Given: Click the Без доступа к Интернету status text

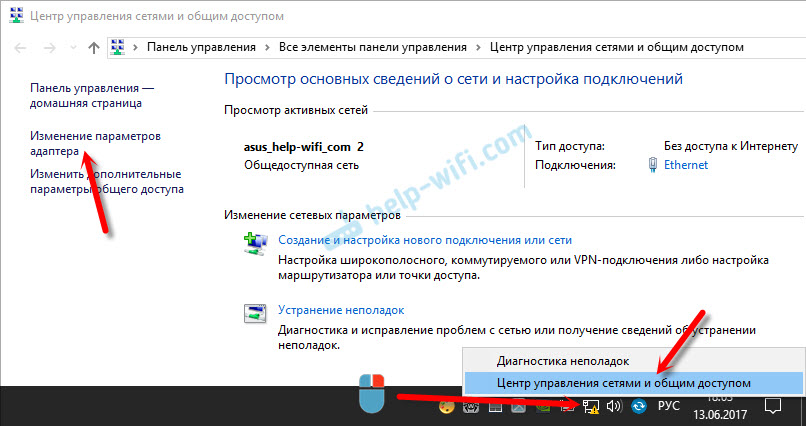Looking at the screenshot, I should tap(730, 146).
